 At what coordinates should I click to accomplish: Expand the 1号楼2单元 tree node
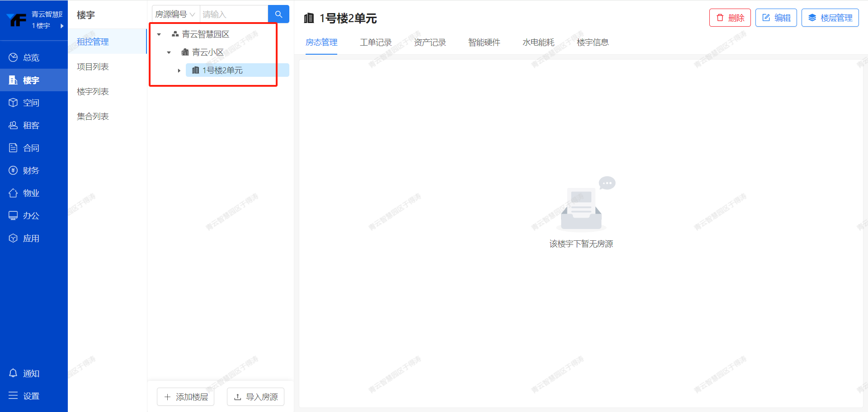point(179,70)
